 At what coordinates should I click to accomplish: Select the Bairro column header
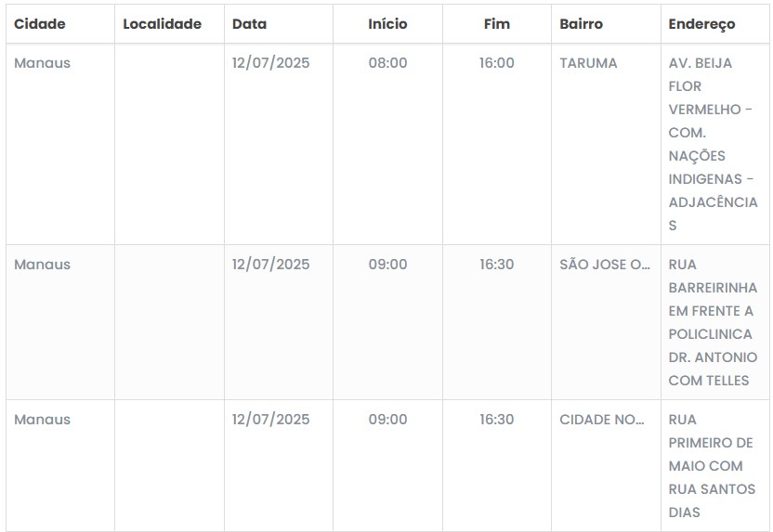(581, 24)
